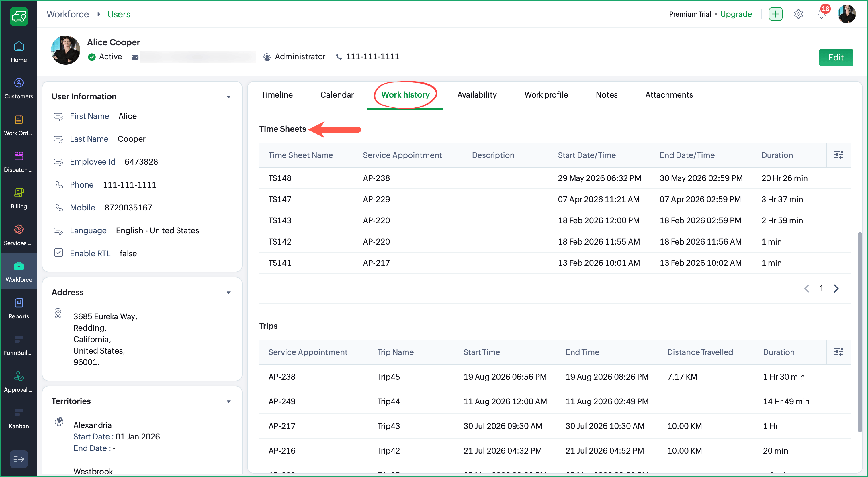Collapse the Territories section
This screenshot has width=868, height=477.
pos(229,401)
